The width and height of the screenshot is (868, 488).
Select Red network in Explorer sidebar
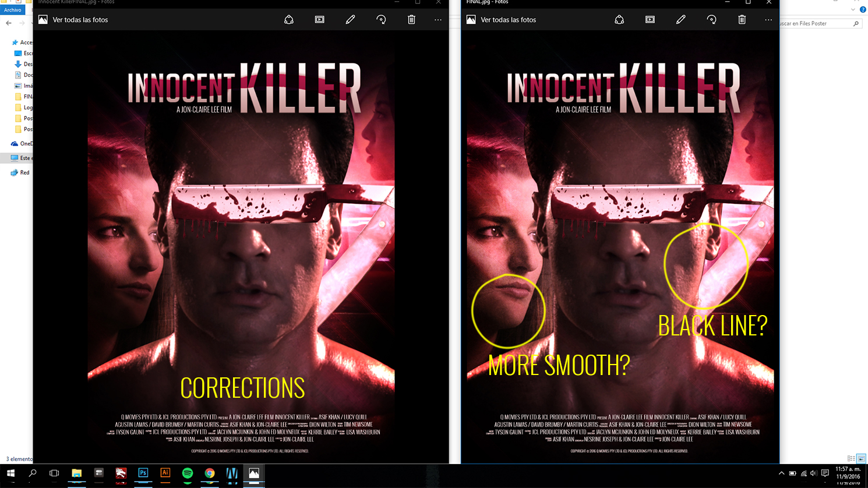(x=20, y=172)
